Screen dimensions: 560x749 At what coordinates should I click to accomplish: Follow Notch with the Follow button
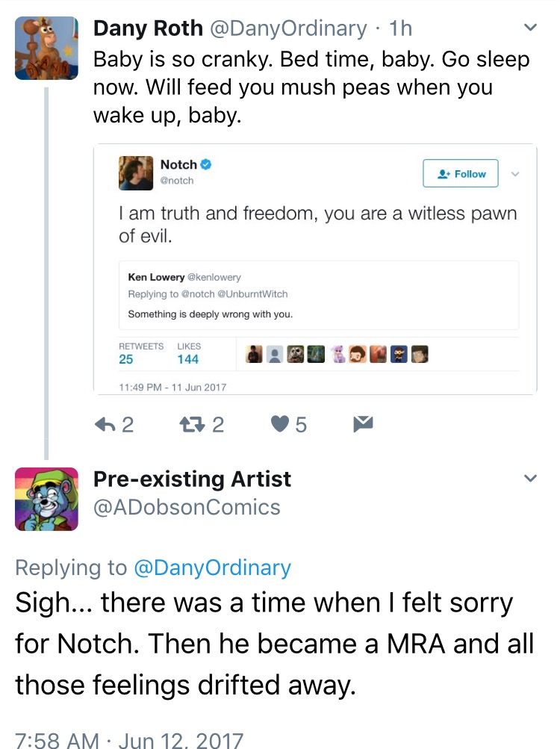pyautogui.click(x=461, y=173)
